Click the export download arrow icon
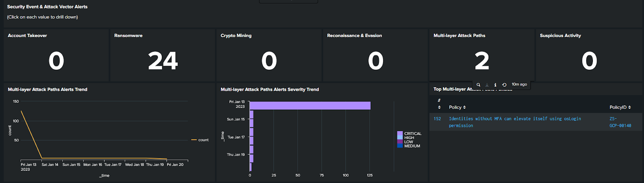Screen dimensions: 644x183 pyautogui.click(x=487, y=85)
